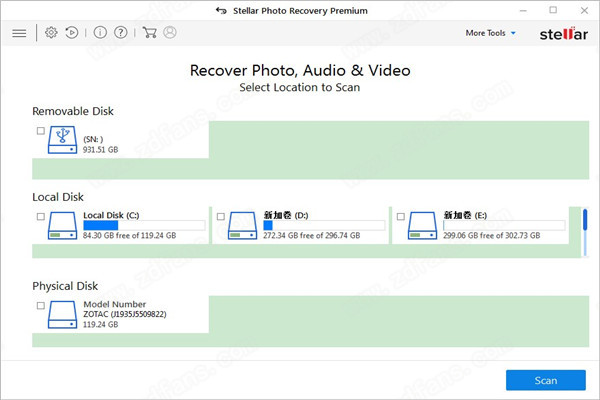This screenshot has width=600, height=400.
Task: Select the (D:) drive icon
Action: tap(242, 226)
